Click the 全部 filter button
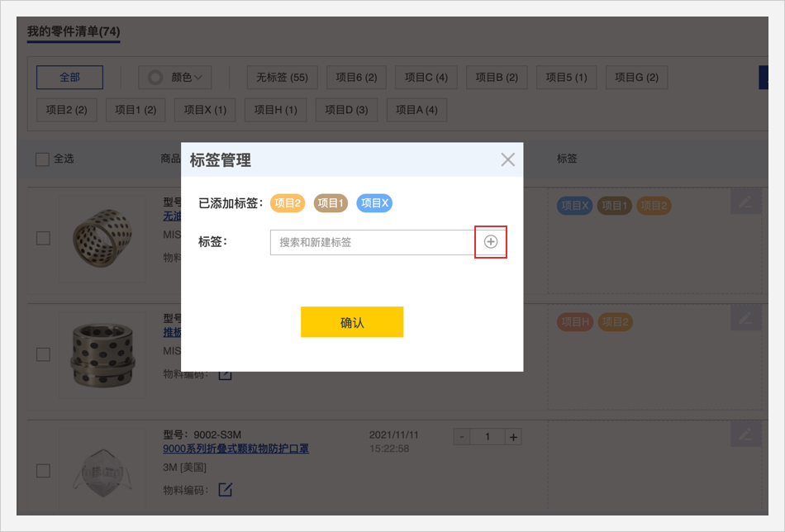The width and height of the screenshot is (785, 532). [69, 78]
